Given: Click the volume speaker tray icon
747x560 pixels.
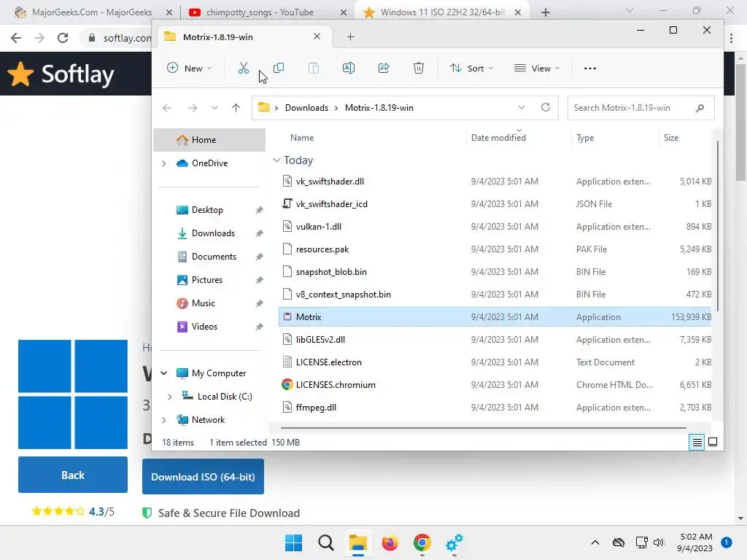Looking at the screenshot, I should tap(659, 542).
